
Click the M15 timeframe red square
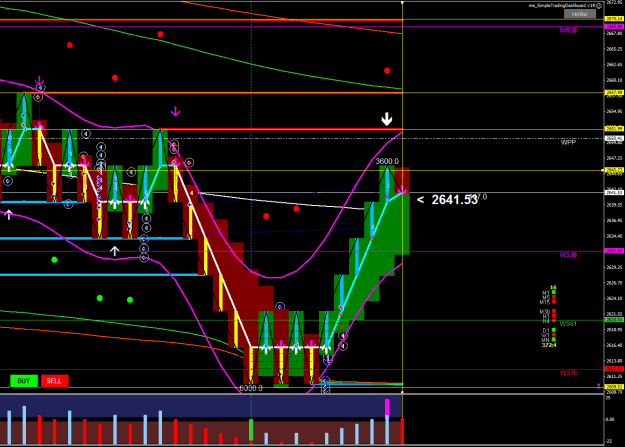pyautogui.click(x=554, y=301)
